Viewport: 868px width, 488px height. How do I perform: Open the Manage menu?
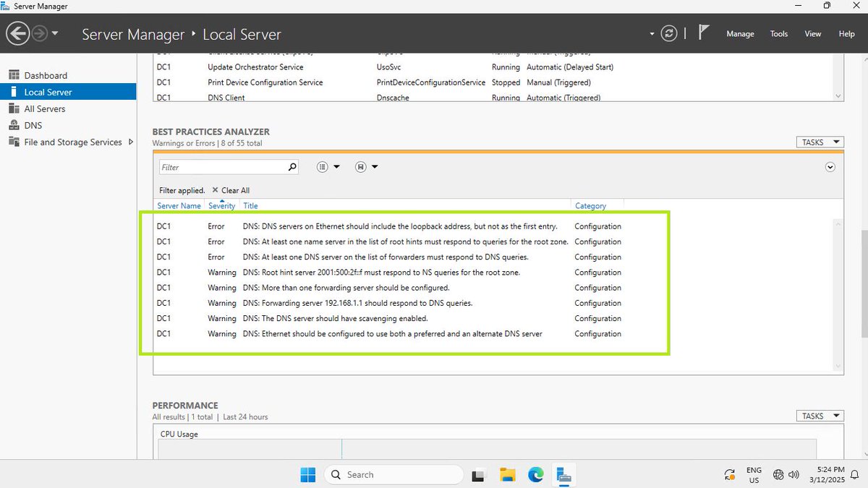[740, 34]
